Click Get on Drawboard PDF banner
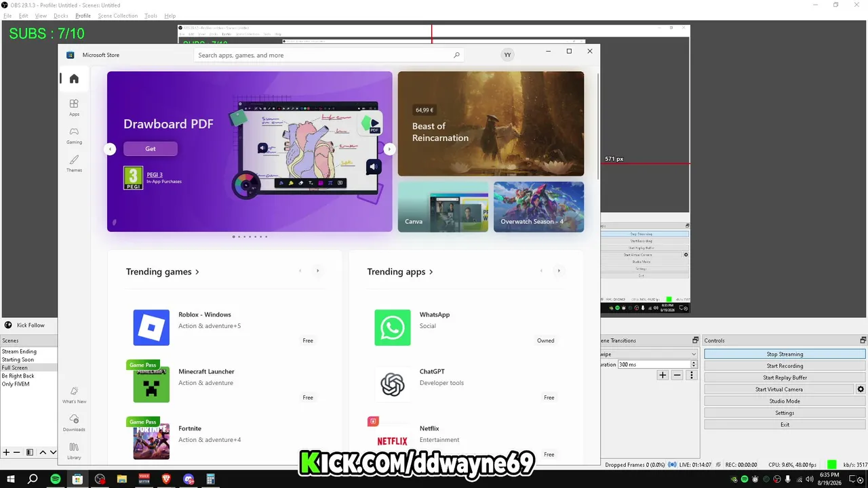This screenshot has height=488, width=868. point(151,148)
